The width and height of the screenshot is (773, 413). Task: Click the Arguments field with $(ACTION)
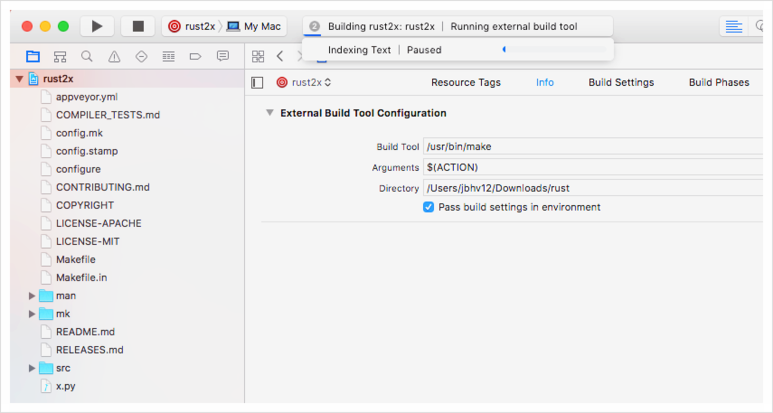click(x=593, y=167)
